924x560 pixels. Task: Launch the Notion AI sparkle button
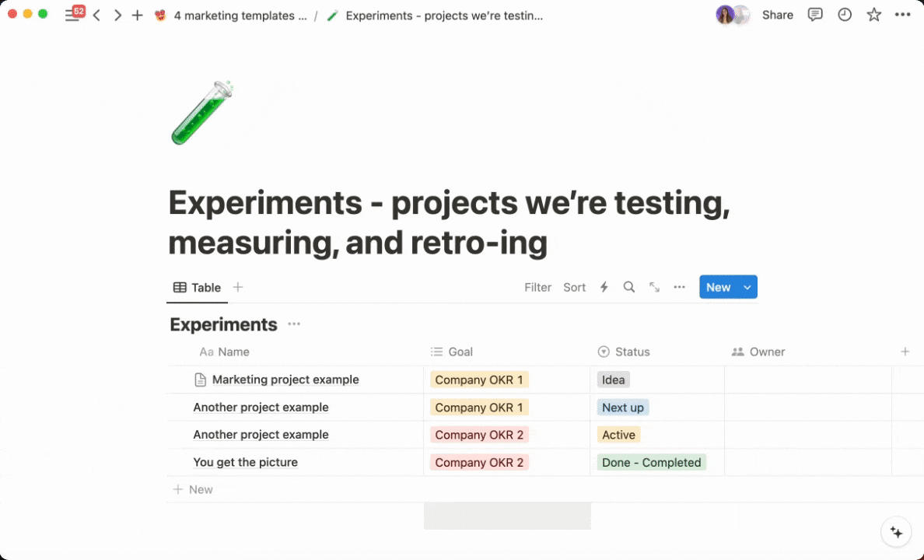(x=896, y=533)
